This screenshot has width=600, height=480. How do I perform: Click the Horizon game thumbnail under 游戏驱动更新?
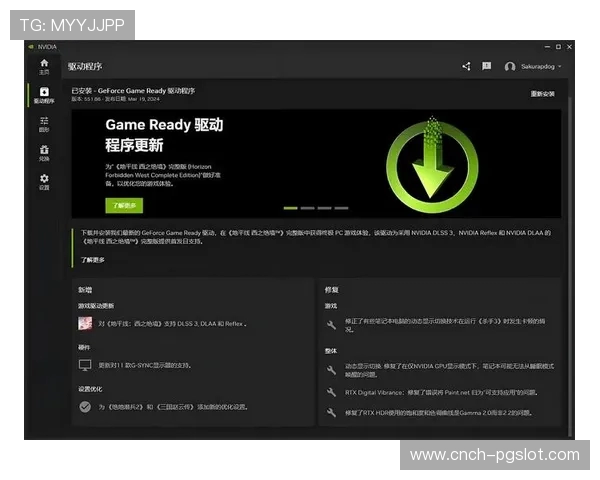(x=85, y=324)
